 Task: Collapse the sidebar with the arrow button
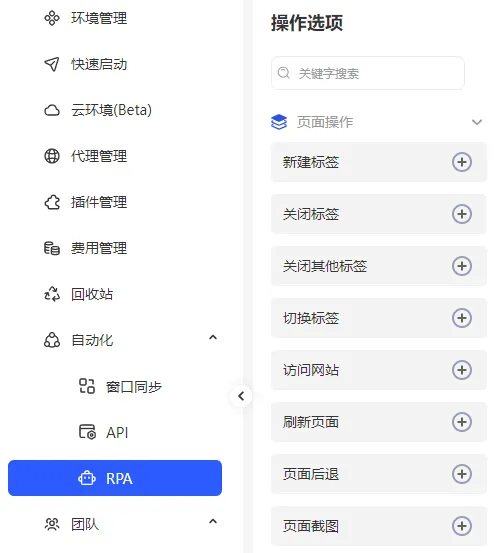[241, 396]
